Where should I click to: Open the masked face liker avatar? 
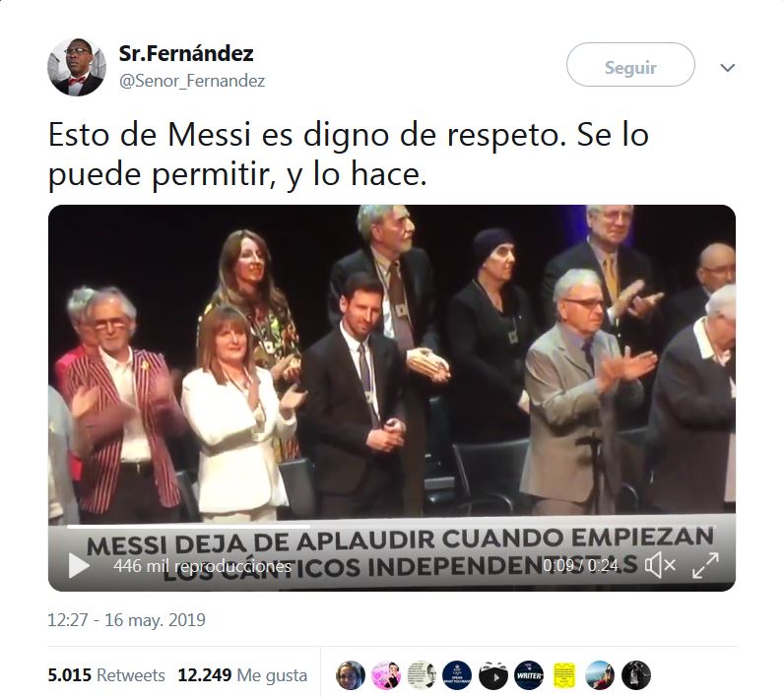coord(493,675)
